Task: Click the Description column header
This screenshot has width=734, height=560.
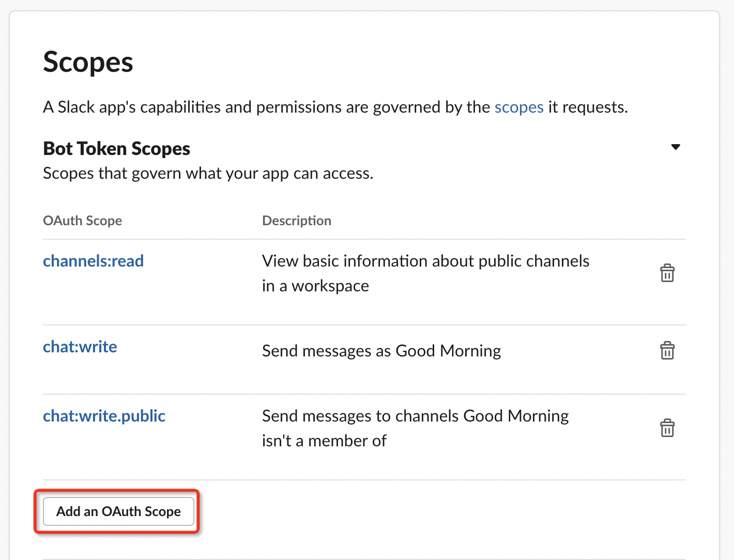Action: click(296, 221)
